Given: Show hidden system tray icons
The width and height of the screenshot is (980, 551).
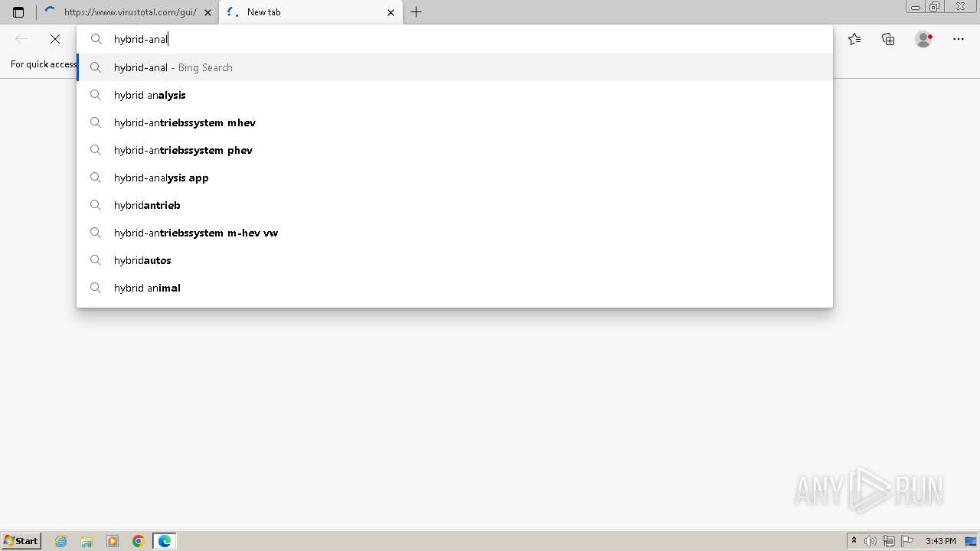Looking at the screenshot, I should 854,541.
